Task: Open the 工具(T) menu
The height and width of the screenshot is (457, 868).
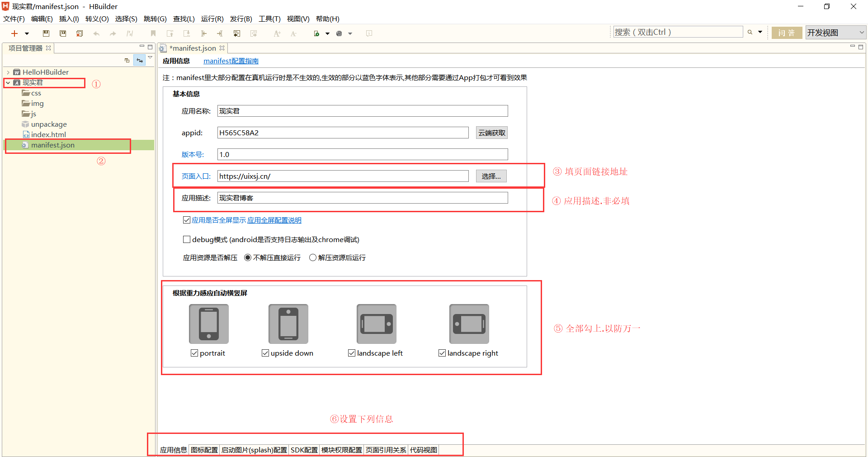Action: pyautogui.click(x=269, y=19)
